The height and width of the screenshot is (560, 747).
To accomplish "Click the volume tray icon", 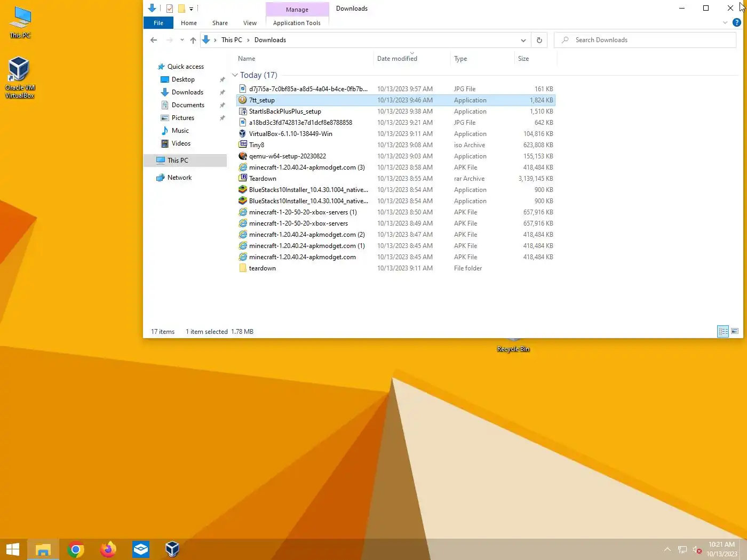I will click(x=697, y=550).
